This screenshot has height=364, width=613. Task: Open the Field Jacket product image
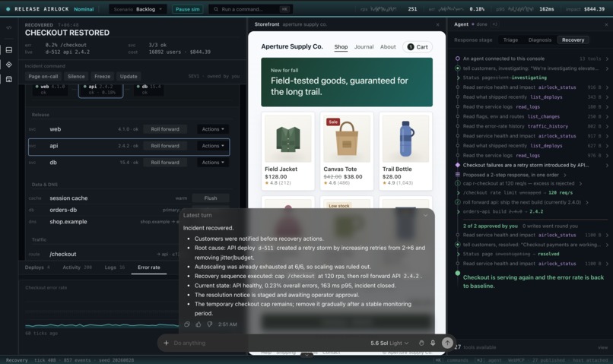pos(288,138)
